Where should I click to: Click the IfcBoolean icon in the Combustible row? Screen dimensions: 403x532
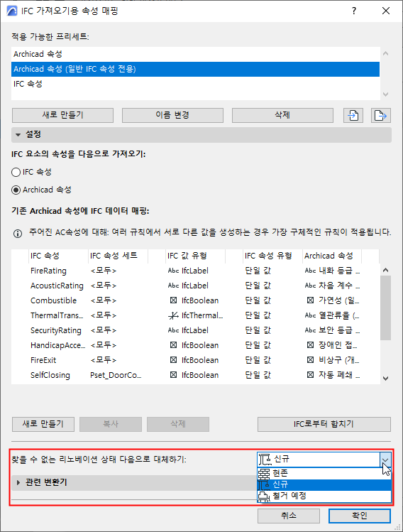coord(173,300)
